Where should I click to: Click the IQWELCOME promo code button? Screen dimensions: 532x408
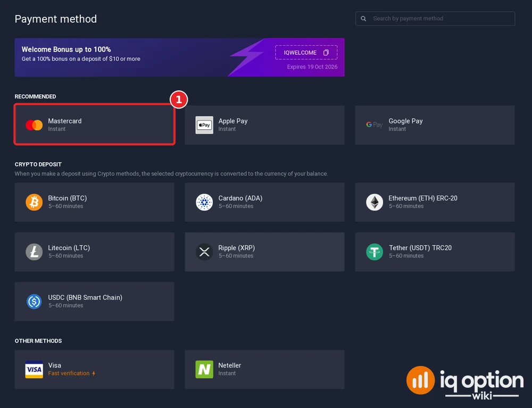point(306,53)
